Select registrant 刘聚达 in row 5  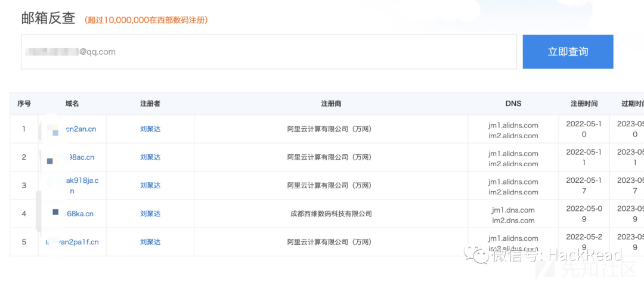tap(150, 242)
